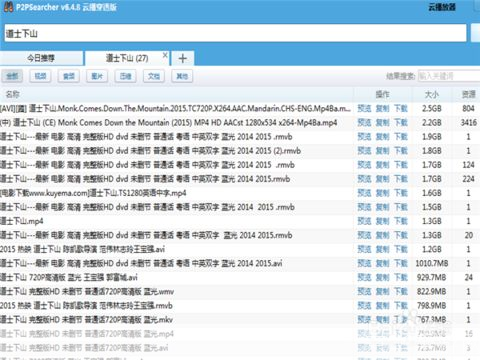The width and height of the screenshot is (480, 360).
Task: Preview the 1010.7MB avi result
Action: (364, 263)
